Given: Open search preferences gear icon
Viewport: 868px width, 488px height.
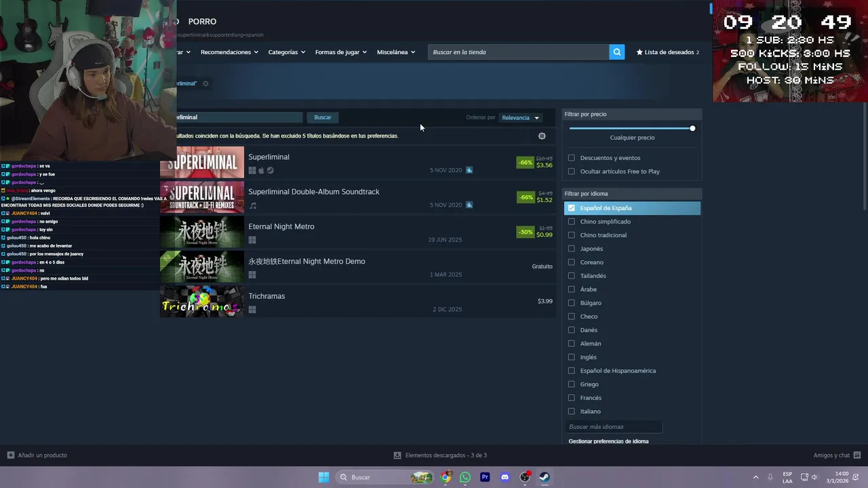Looking at the screenshot, I should (x=542, y=136).
